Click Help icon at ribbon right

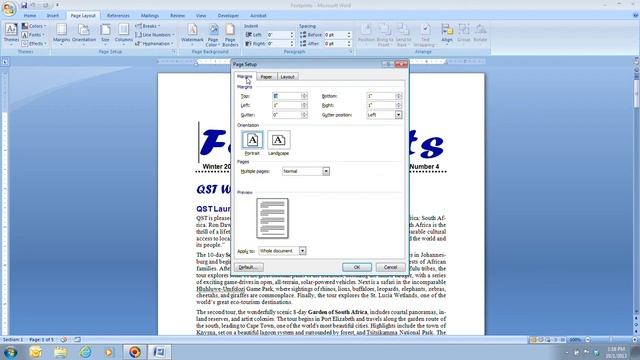[x=636, y=16]
